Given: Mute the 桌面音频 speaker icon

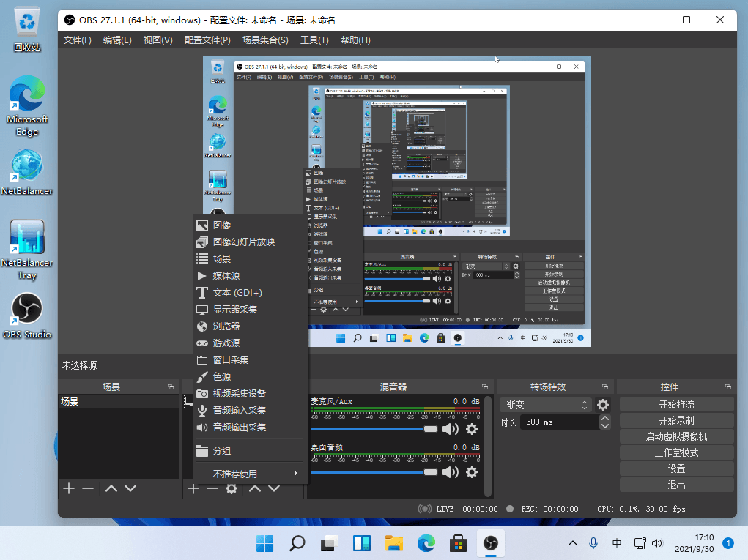Looking at the screenshot, I should tap(450, 472).
